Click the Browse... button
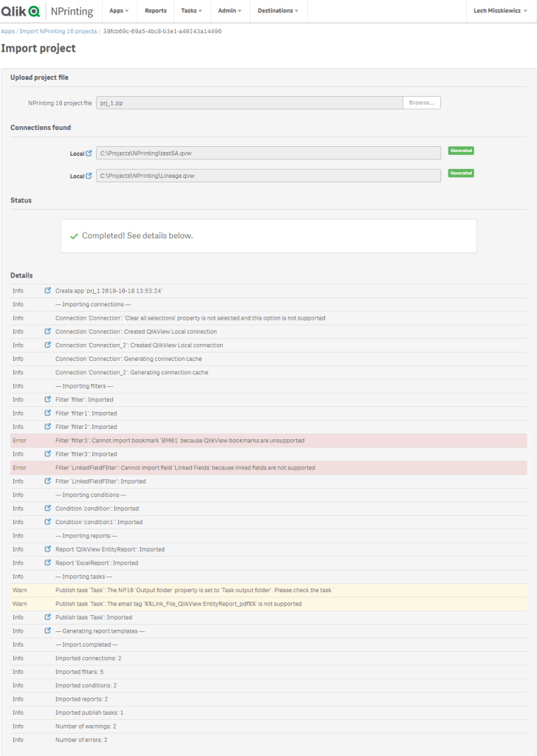 coord(422,103)
